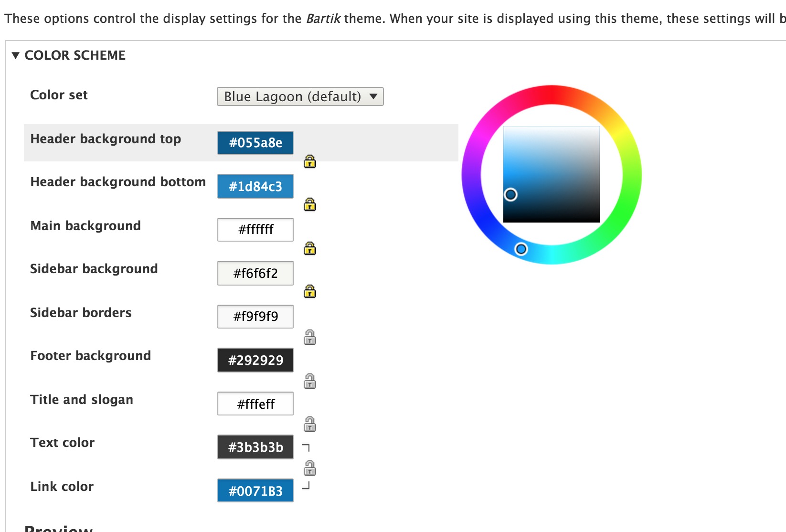
Task: Lock the Sidebar borders color link
Action: click(x=309, y=337)
